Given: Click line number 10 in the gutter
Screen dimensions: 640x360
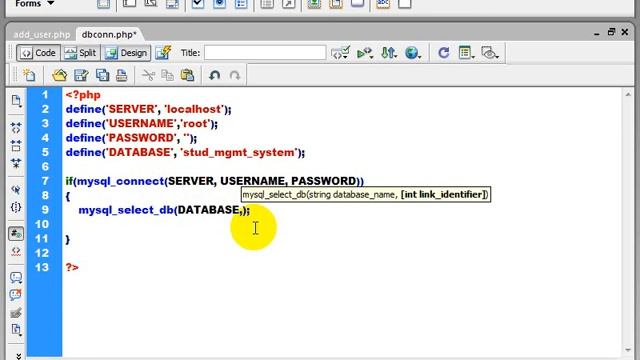Looking at the screenshot, I should 42,224.
